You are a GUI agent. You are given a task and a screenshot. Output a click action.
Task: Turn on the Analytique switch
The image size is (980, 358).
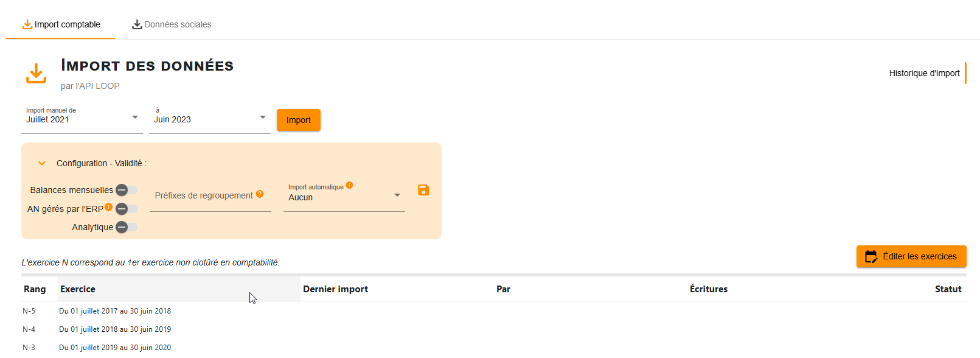[x=127, y=227]
